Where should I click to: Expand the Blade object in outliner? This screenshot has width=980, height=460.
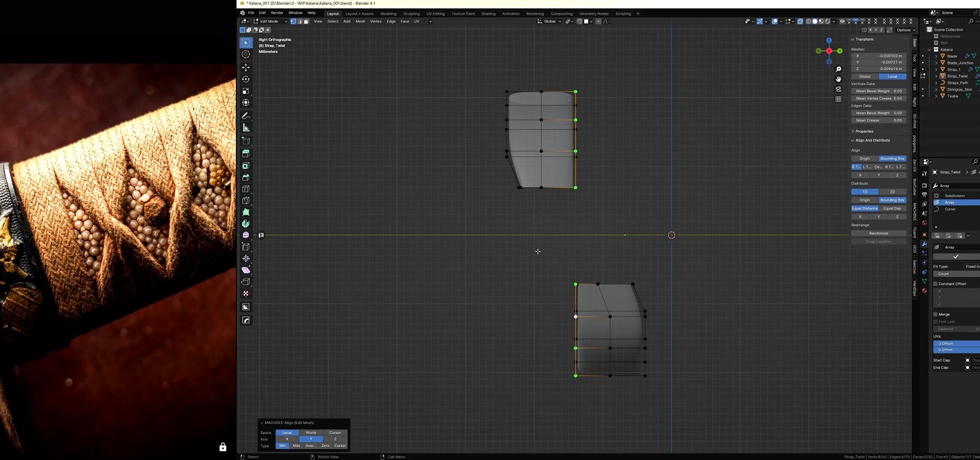[936, 56]
